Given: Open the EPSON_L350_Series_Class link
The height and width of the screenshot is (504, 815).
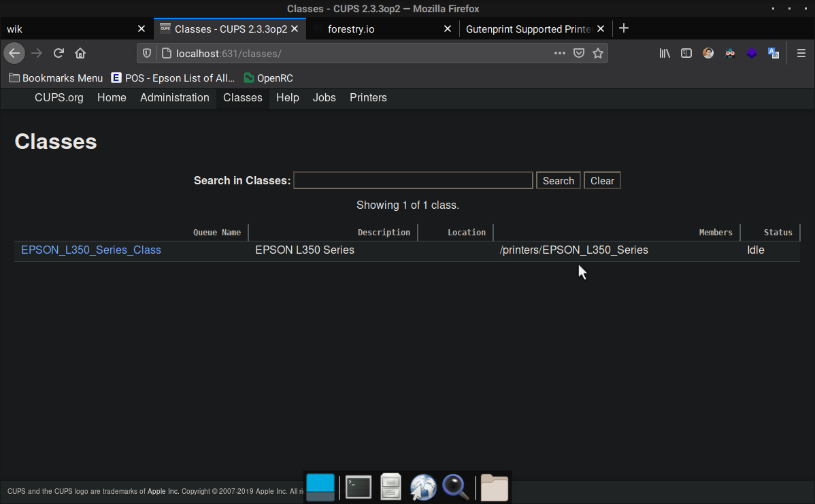Looking at the screenshot, I should 91,250.
